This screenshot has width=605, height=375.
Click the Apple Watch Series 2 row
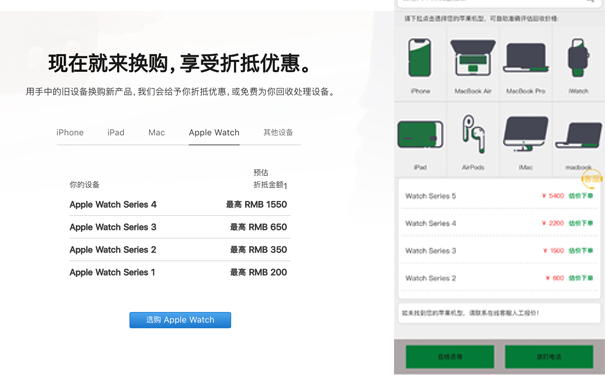(x=180, y=250)
